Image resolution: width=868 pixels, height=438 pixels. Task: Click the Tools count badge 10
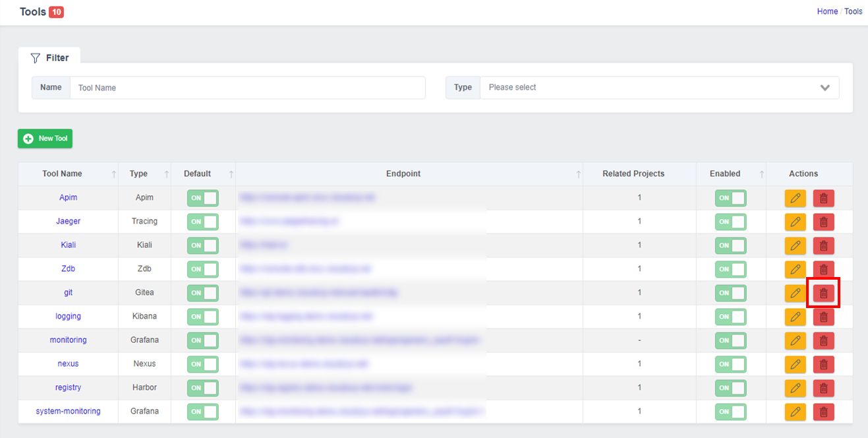coord(57,12)
